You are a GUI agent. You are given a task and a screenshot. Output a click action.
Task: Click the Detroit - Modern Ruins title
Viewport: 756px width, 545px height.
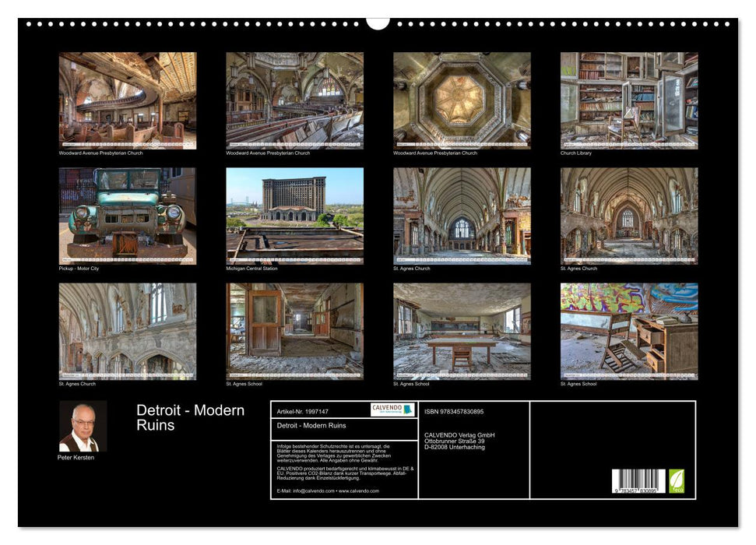(191, 415)
